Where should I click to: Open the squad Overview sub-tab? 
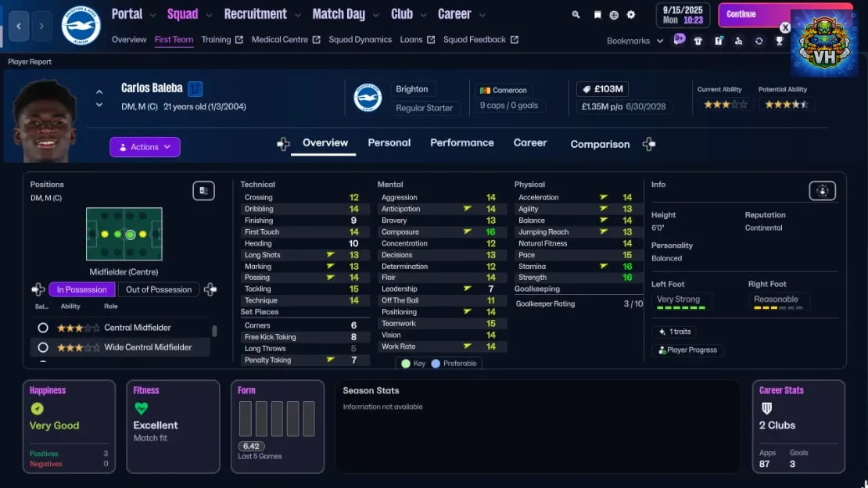129,40
